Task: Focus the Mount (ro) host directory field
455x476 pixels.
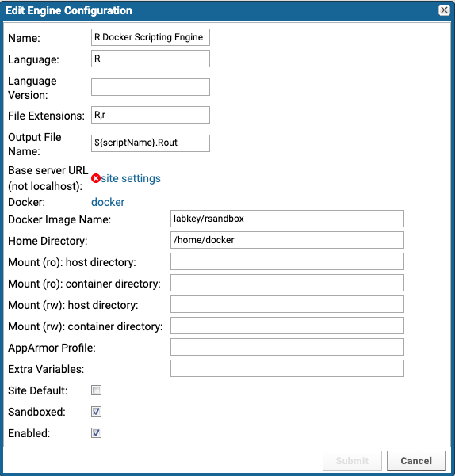Action: (x=287, y=261)
